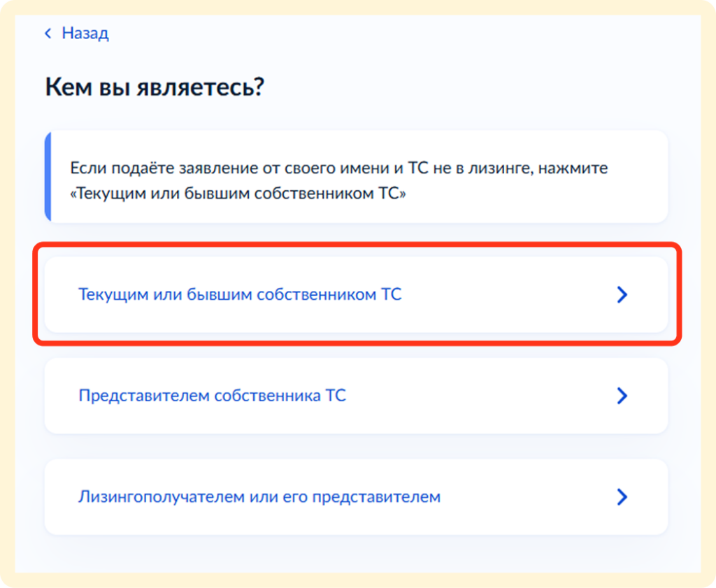Choose the Лизингополучателем или его представителем option text
The height and width of the screenshot is (588, 716).
(x=258, y=497)
